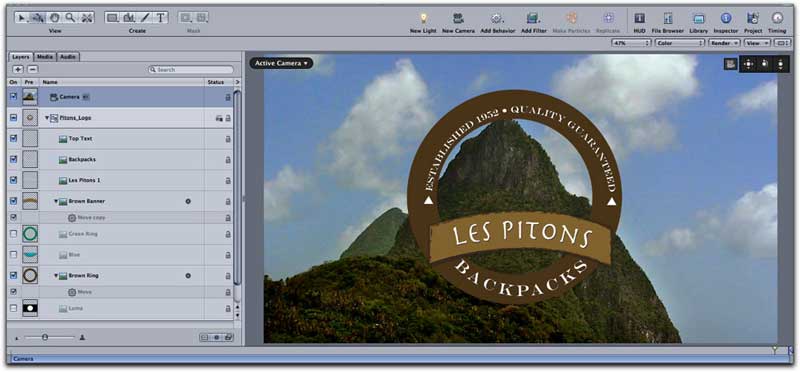This screenshot has width=800, height=372.
Task: Open the Add Behavior gear icon
Action: tap(497, 18)
